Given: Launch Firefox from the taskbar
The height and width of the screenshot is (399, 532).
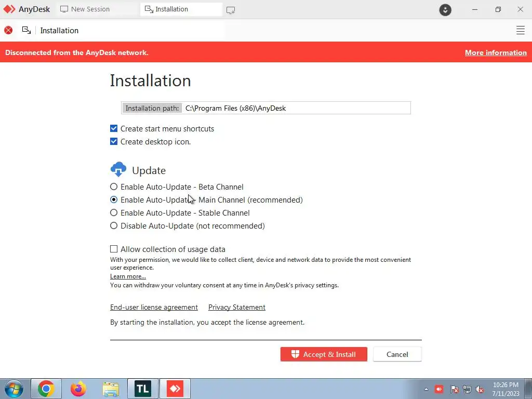Looking at the screenshot, I should (78, 389).
